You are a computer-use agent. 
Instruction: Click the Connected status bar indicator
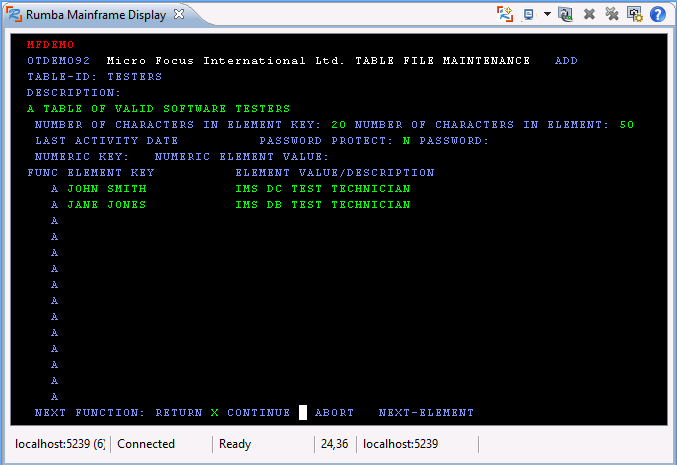point(146,444)
